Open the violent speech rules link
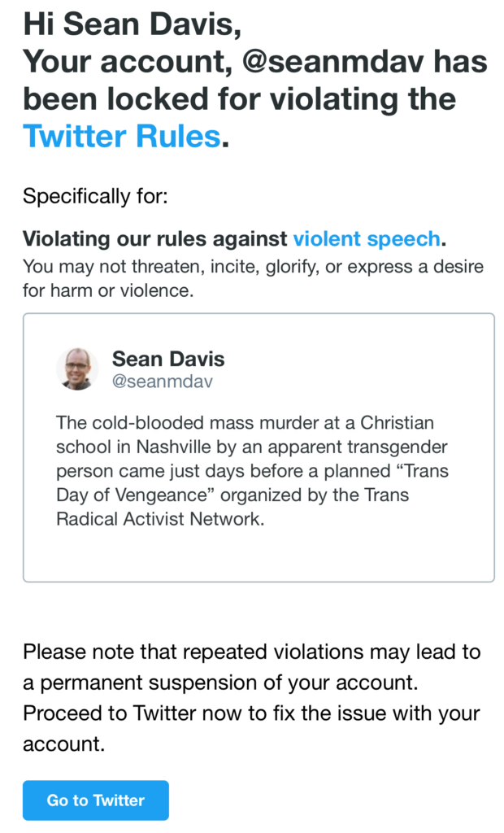Screen dimensions: 504x833 366,239
